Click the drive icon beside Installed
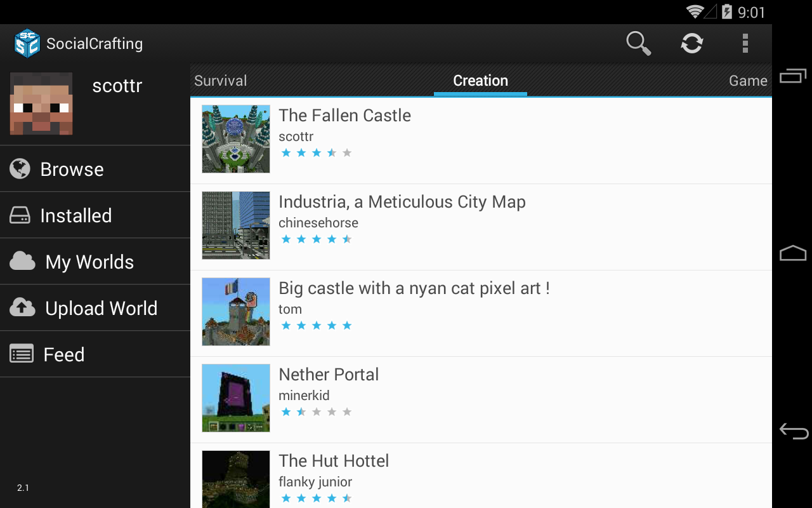Viewport: 812px width, 508px height. pos(20,215)
